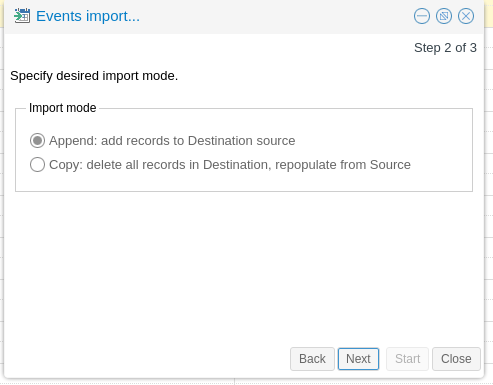The height and width of the screenshot is (385, 493).
Task: Select Copy import mode radio button
Action: (x=37, y=165)
